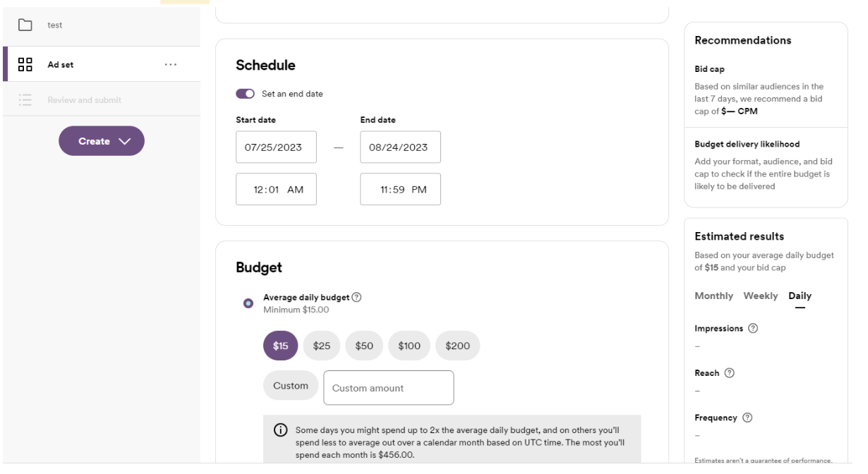Switch to the Monthly estimates tab

[x=713, y=296]
